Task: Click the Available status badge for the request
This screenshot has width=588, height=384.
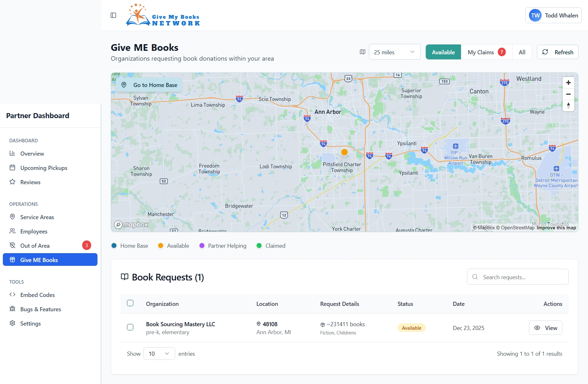Action: click(411, 327)
